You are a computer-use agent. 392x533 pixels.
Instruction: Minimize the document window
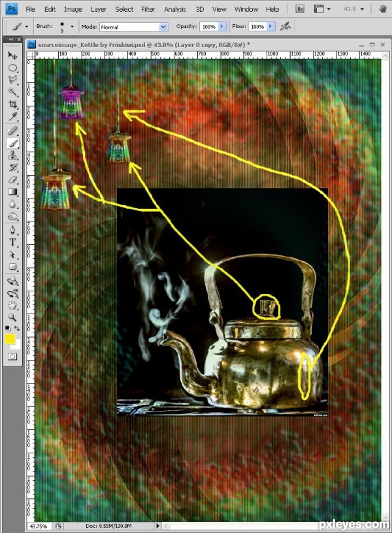pos(361,45)
